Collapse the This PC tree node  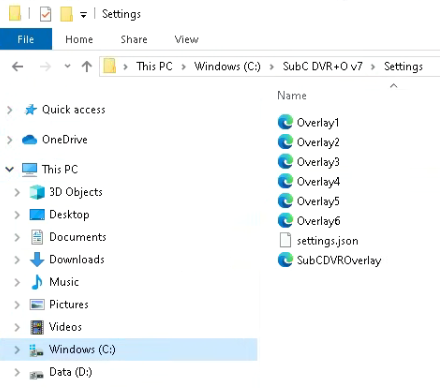click(x=10, y=169)
